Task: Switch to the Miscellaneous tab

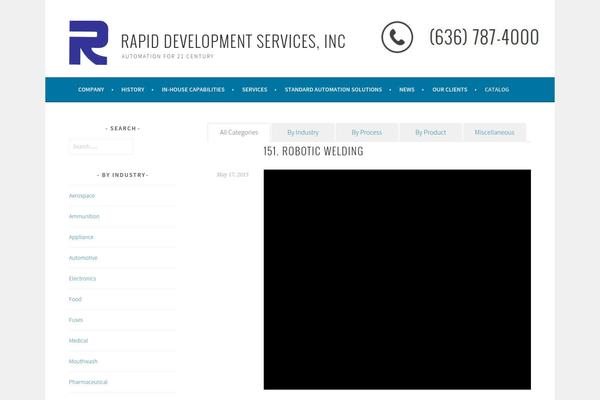Action: point(494,132)
